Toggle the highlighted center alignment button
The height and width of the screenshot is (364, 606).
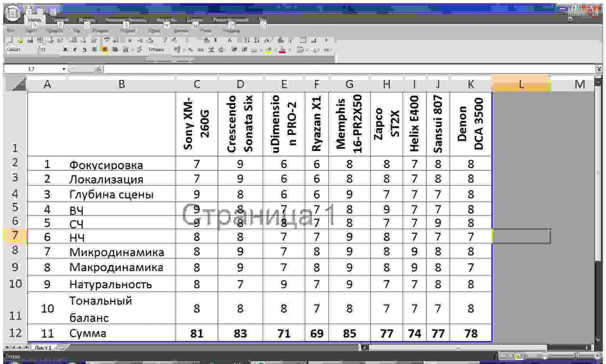[105, 50]
